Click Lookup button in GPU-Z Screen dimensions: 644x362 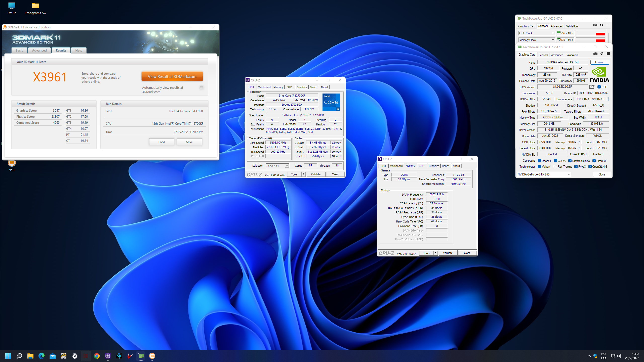[599, 62]
